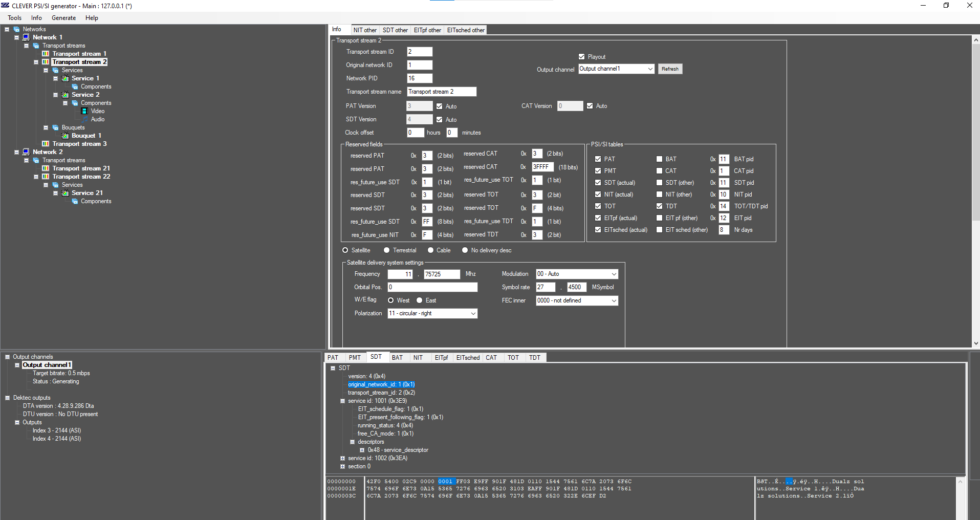Select transport_stream_id: 2 row in SDT

click(381, 393)
